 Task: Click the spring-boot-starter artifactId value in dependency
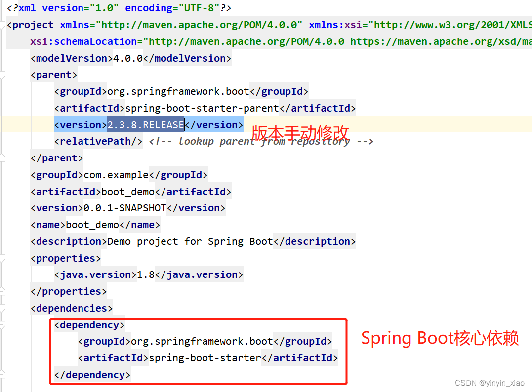(205, 358)
